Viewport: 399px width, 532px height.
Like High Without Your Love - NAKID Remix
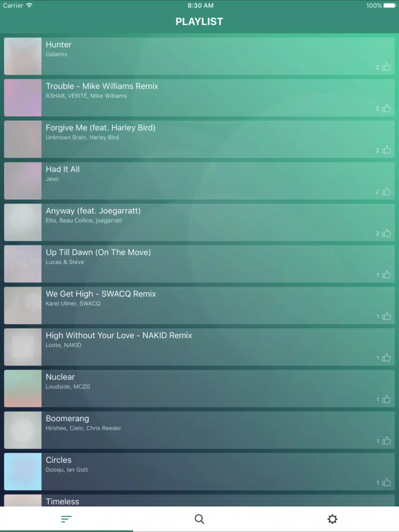(x=386, y=358)
